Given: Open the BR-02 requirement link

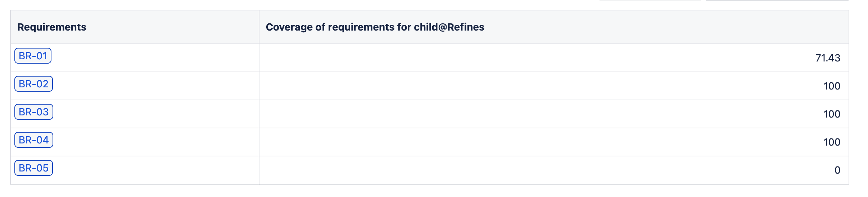Looking at the screenshot, I should click(x=33, y=84).
